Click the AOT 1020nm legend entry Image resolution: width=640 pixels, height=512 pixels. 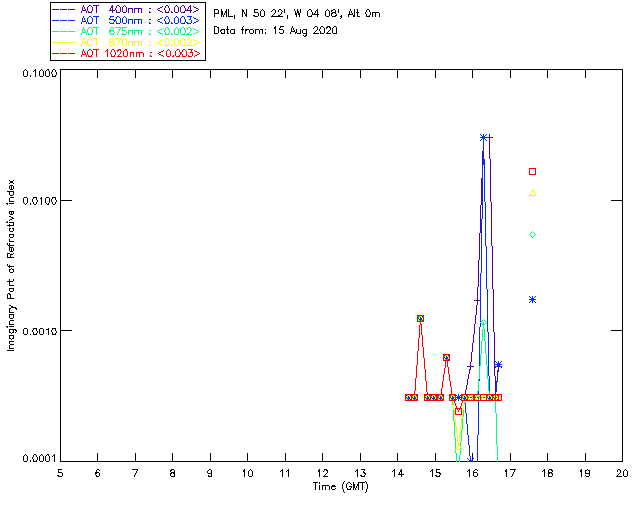(127, 53)
